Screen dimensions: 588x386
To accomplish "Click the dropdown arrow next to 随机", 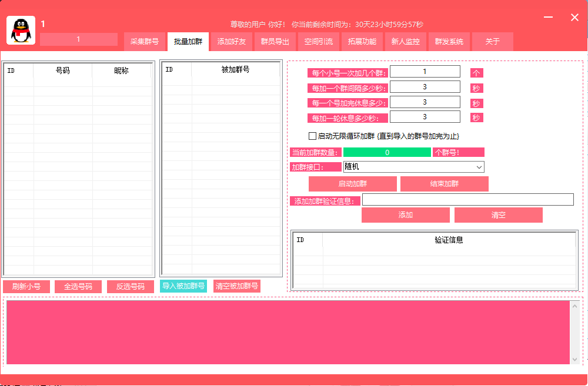I will click(x=479, y=167).
